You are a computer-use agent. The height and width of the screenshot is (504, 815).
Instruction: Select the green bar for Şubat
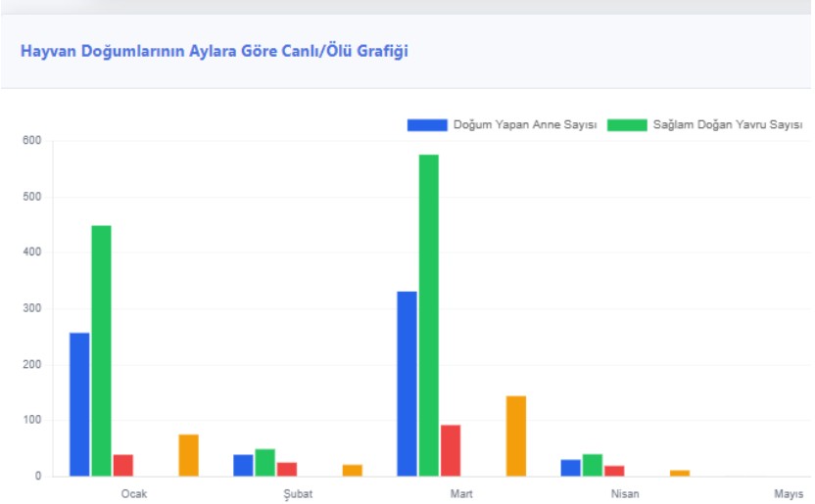(265, 463)
